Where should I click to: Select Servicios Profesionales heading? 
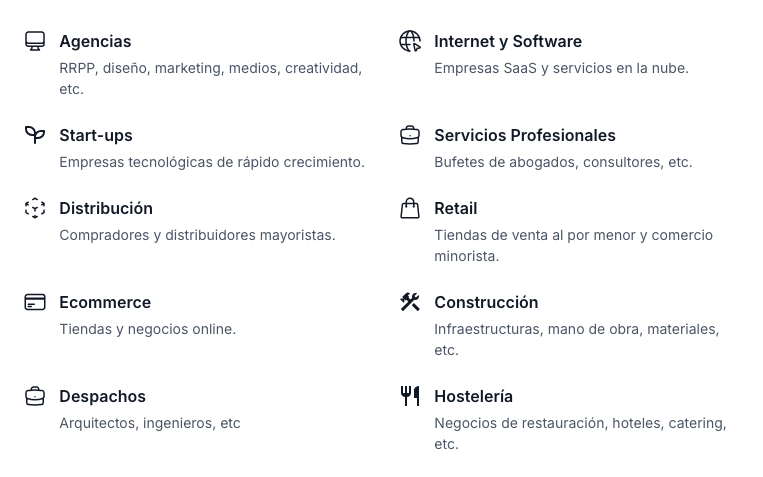[x=525, y=135]
